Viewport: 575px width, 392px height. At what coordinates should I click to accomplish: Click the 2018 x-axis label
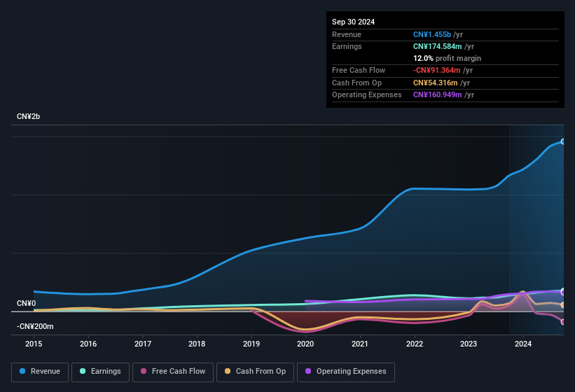point(197,344)
